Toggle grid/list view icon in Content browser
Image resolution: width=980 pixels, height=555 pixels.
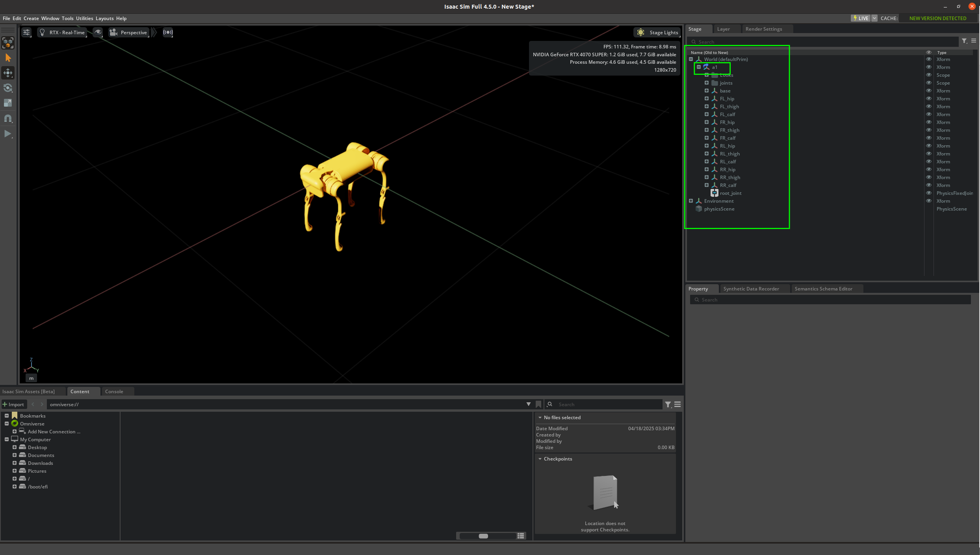pyautogui.click(x=521, y=536)
